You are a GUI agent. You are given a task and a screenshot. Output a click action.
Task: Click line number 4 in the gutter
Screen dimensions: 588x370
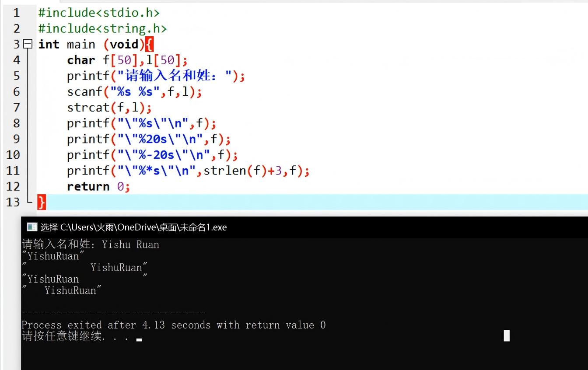[16, 60]
